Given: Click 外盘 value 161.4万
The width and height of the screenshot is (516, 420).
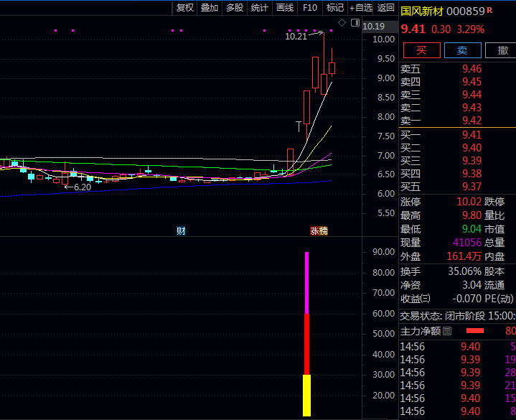Looking at the screenshot, I should pyautogui.click(x=464, y=256).
